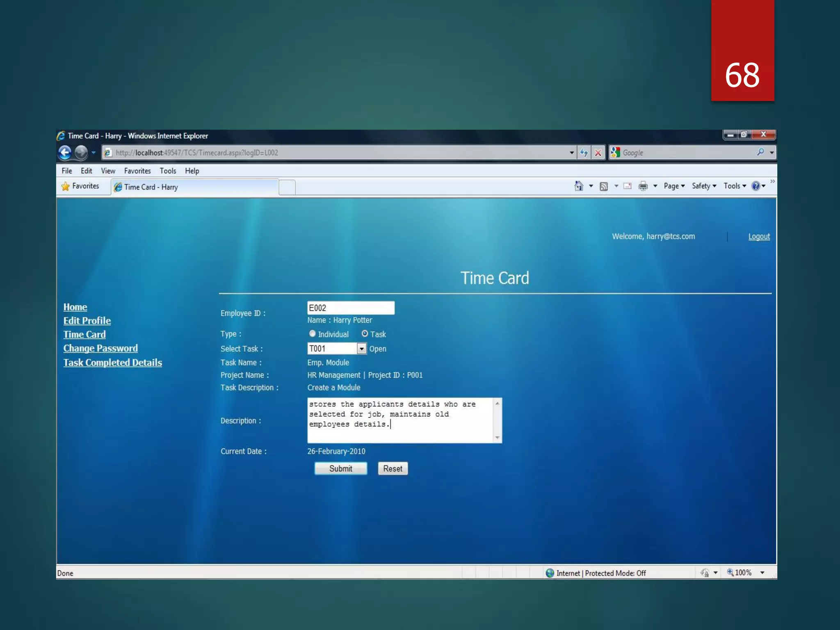The height and width of the screenshot is (630, 840).
Task: Open the Page dropdown menu
Action: pos(674,186)
